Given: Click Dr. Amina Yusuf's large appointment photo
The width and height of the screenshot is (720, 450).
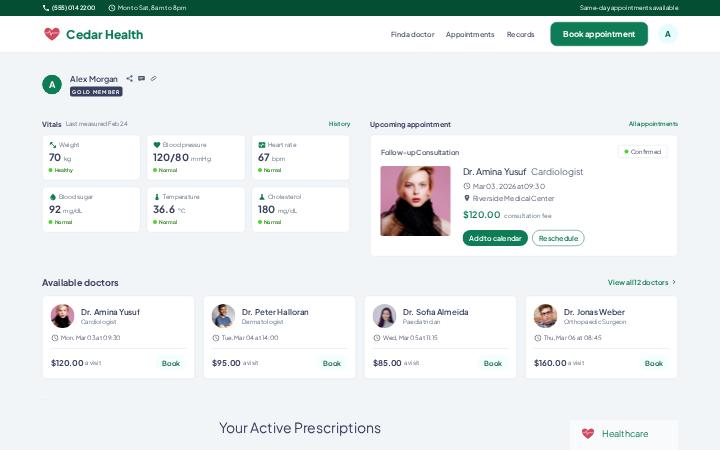Looking at the screenshot, I should click(x=415, y=201).
